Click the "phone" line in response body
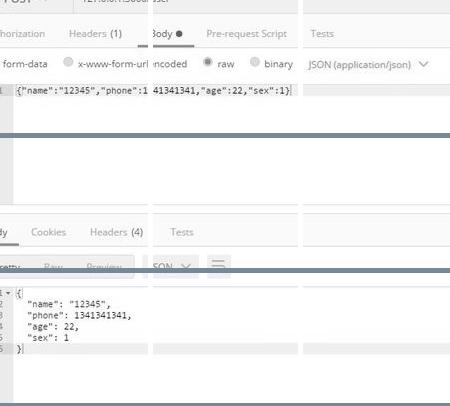Viewport: 450px width, 406px height. [x=79, y=315]
